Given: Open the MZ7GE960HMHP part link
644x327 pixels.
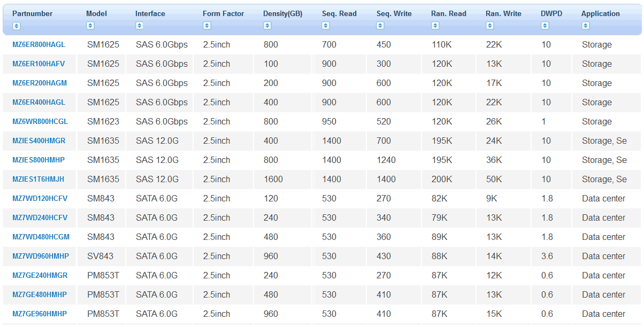Looking at the screenshot, I should pyautogui.click(x=40, y=314).
